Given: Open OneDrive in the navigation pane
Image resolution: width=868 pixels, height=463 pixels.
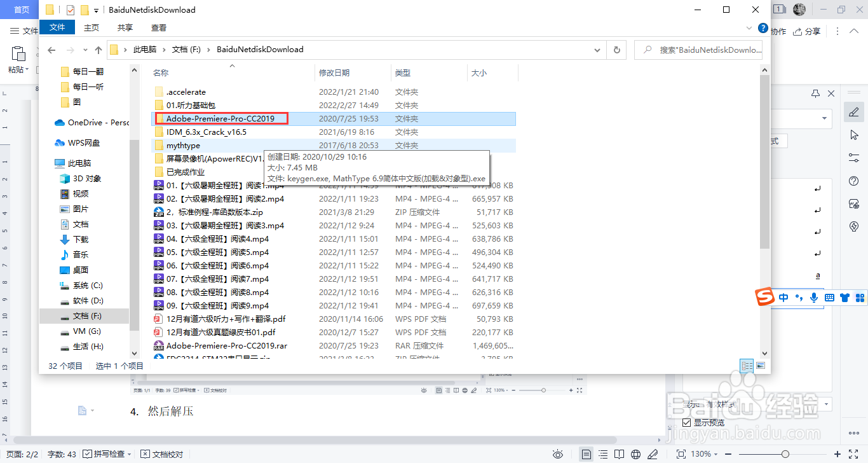Looking at the screenshot, I should tap(92, 123).
